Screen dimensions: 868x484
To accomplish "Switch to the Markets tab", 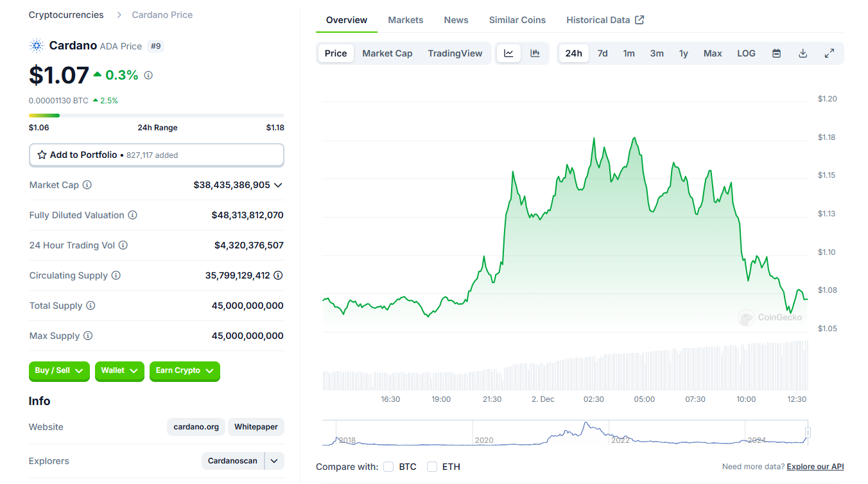I will click(406, 20).
